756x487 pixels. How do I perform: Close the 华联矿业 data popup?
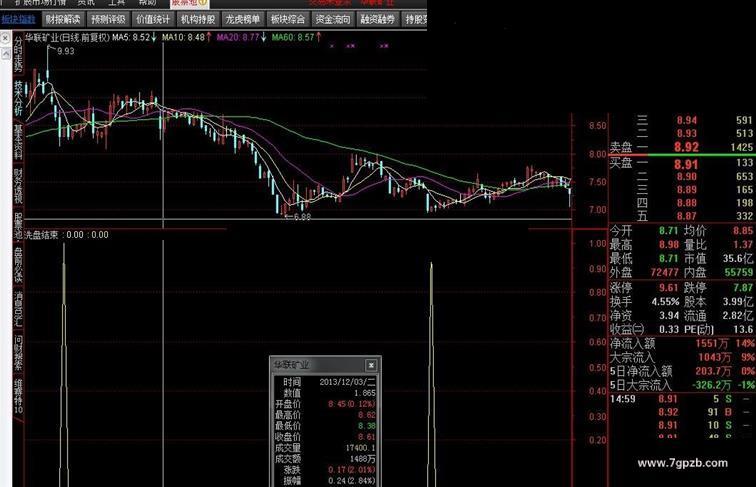pos(371,365)
